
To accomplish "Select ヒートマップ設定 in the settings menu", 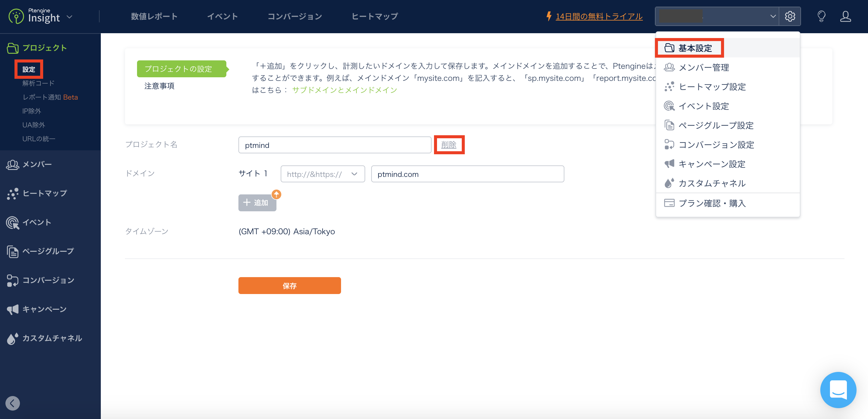I will click(x=727, y=87).
